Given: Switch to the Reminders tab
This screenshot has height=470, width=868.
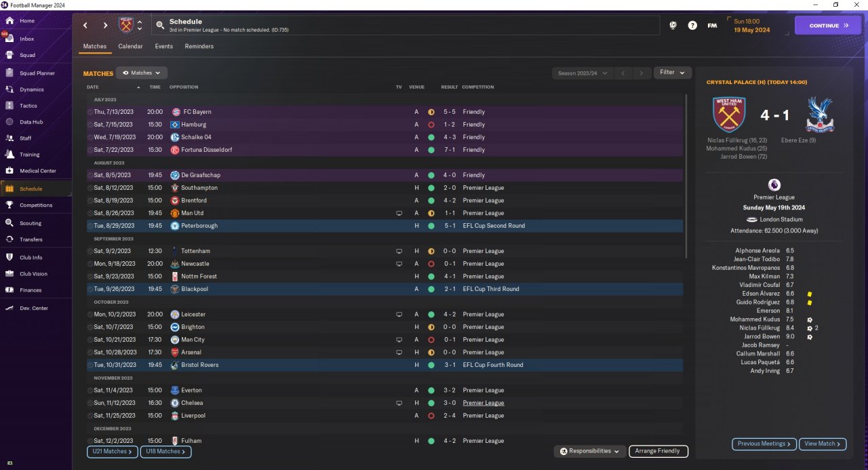Looking at the screenshot, I should click(199, 47).
